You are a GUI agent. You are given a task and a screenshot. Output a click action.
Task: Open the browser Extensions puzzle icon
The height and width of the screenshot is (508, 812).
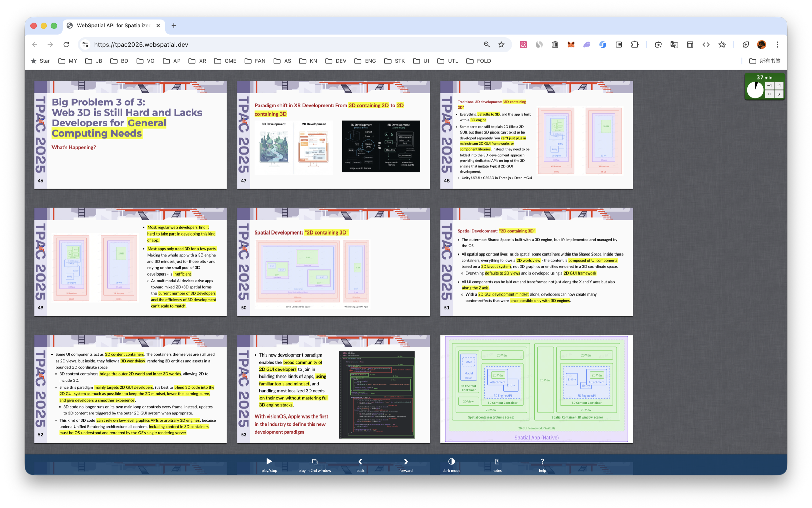coord(634,45)
